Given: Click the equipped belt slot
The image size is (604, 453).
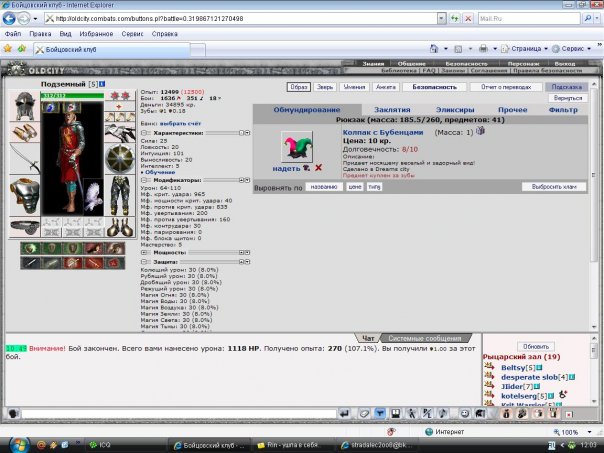Looking at the screenshot, I should click(25, 227).
